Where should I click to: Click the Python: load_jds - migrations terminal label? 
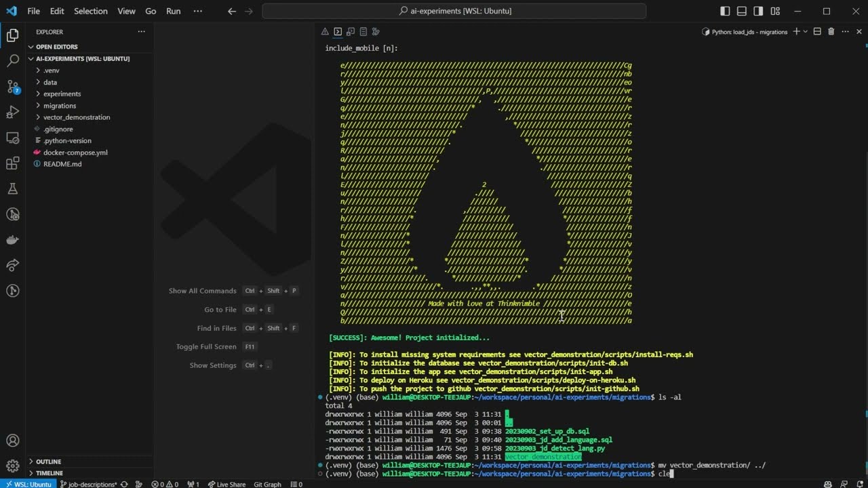pyautogui.click(x=745, y=32)
